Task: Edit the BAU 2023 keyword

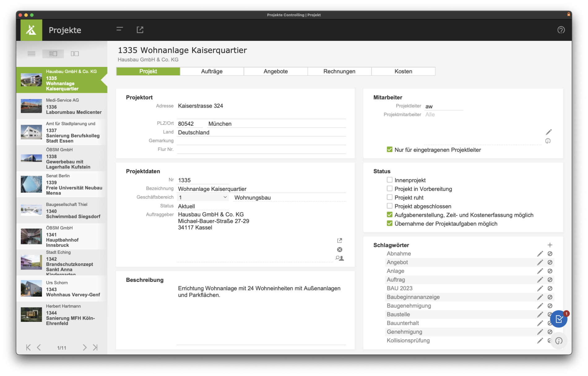Action: (540, 288)
